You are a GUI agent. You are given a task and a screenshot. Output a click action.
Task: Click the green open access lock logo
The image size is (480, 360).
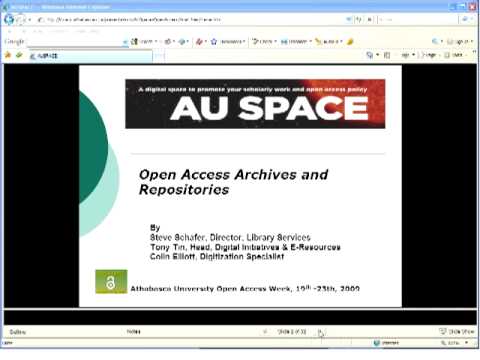click(111, 282)
